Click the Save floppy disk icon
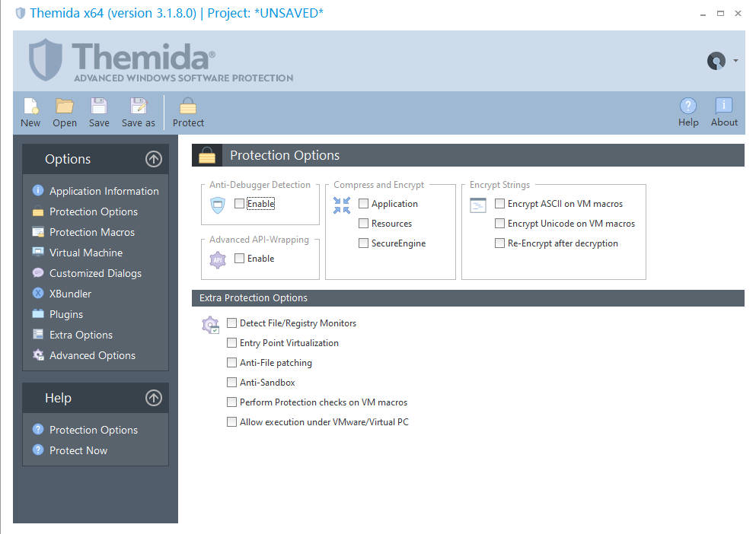 [99, 106]
